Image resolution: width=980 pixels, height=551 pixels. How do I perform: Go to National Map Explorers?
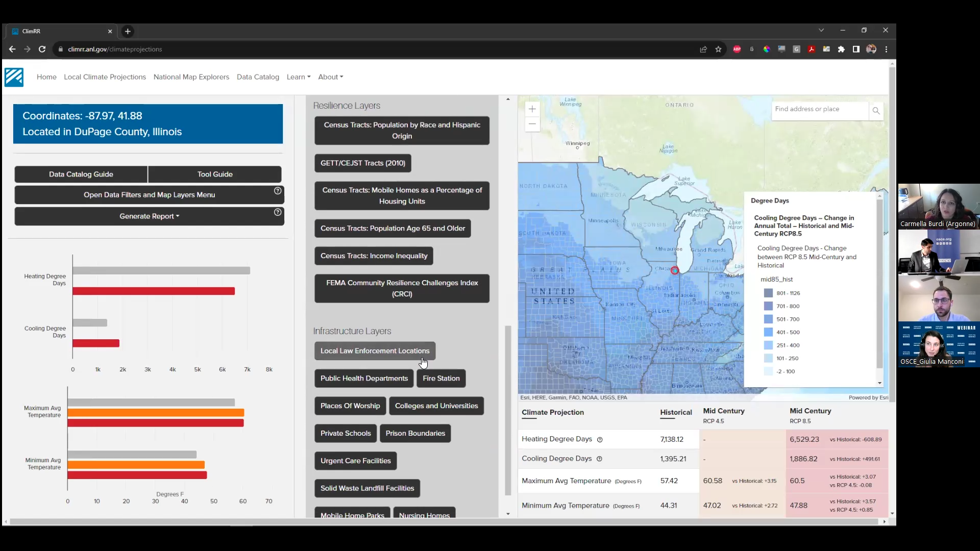point(191,77)
